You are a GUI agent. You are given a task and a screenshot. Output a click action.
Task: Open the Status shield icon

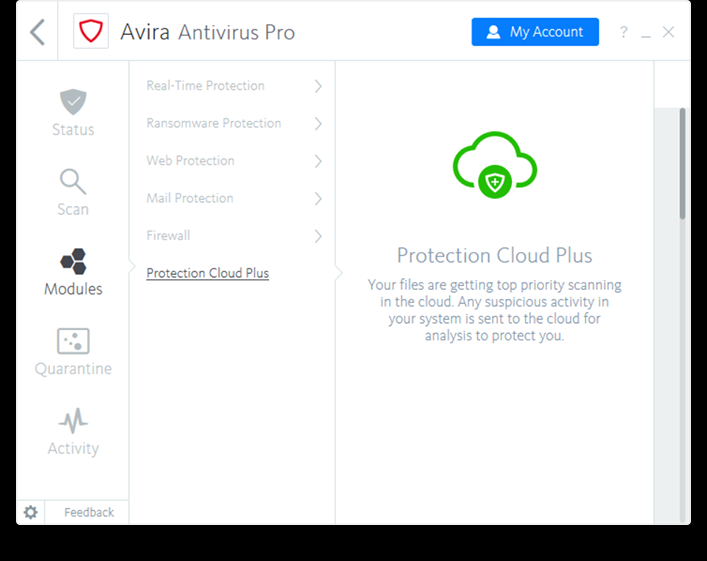[73, 102]
